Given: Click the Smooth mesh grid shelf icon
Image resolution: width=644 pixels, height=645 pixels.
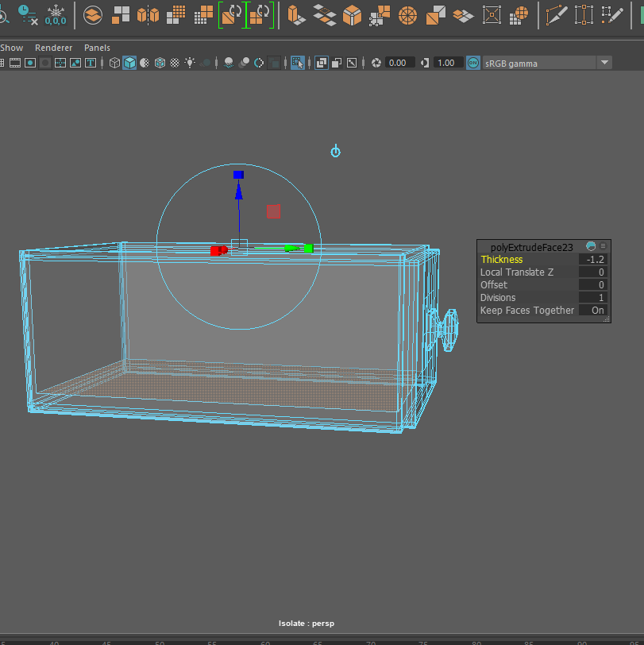Looking at the screenshot, I should pyautogui.click(x=177, y=14).
